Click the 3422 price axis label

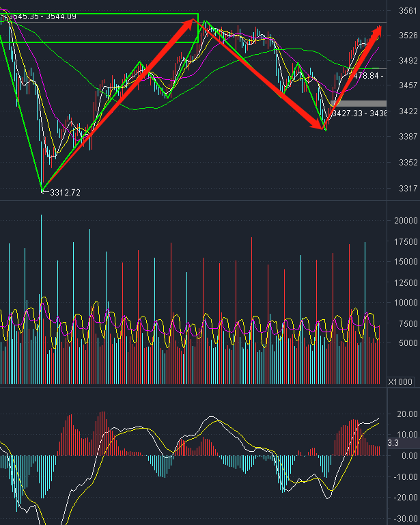click(x=408, y=111)
